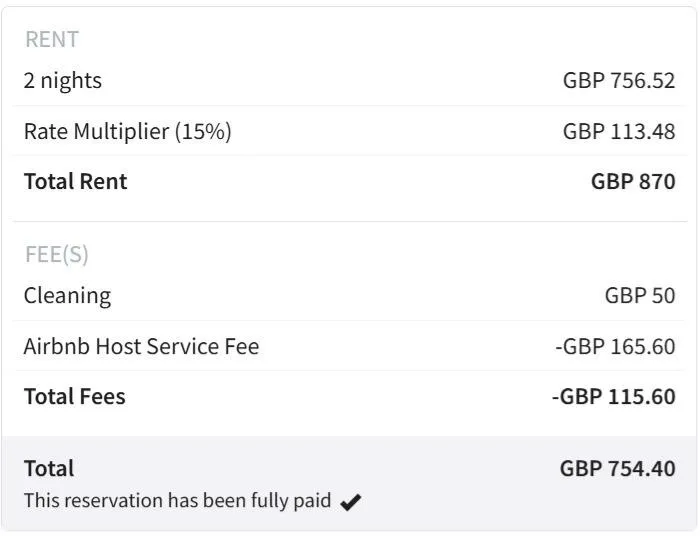Select the GBP 756.52 nightly amount
700x536 pixels.
click(x=619, y=81)
